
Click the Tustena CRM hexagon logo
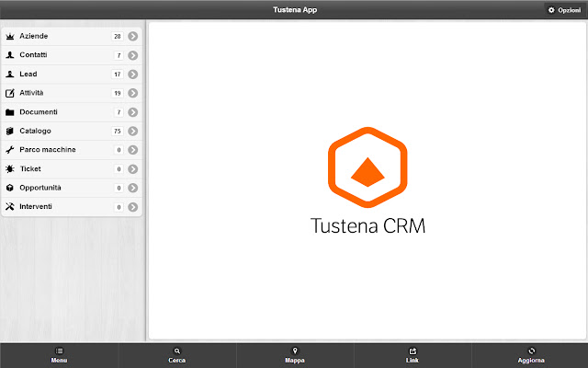(367, 167)
